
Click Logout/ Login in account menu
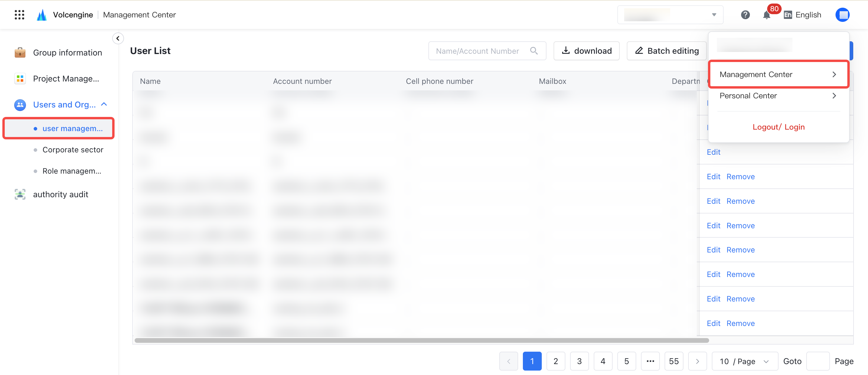pyautogui.click(x=778, y=127)
